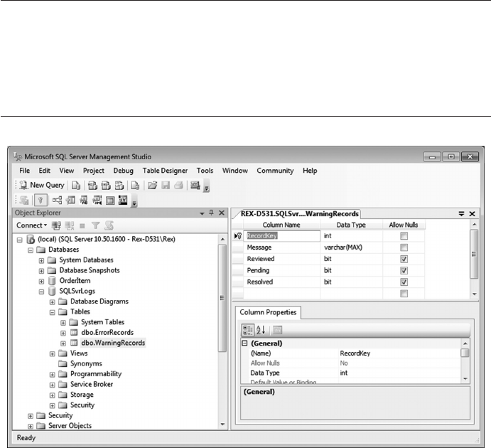The height and width of the screenshot is (448, 491).
Task: Click the Save floppy disk icon
Action: pyautogui.click(x=166, y=186)
